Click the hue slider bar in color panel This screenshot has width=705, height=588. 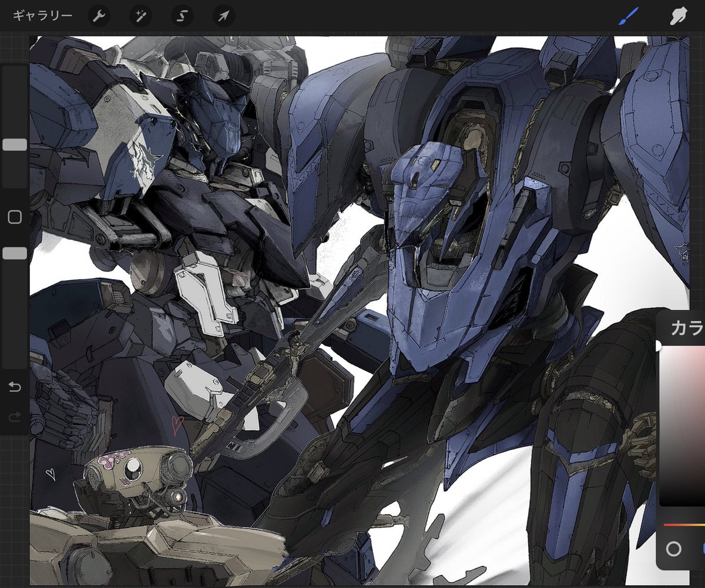pos(684,524)
